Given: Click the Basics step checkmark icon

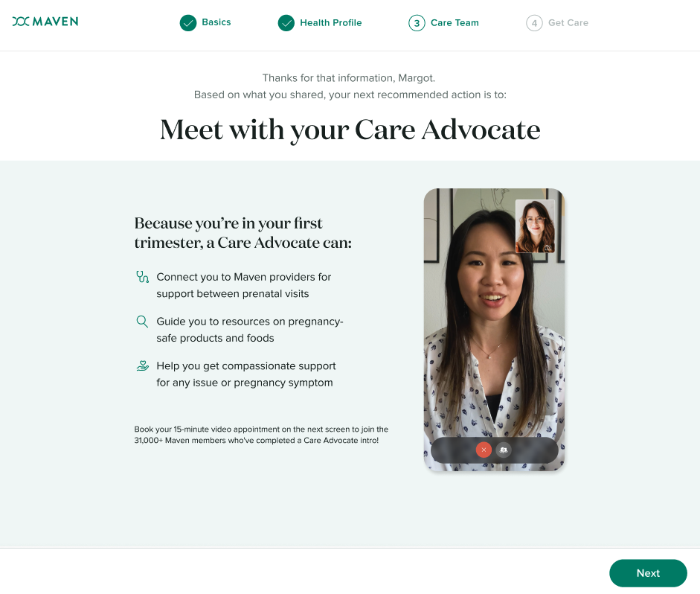Looking at the screenshot, I should pos(188,23).
